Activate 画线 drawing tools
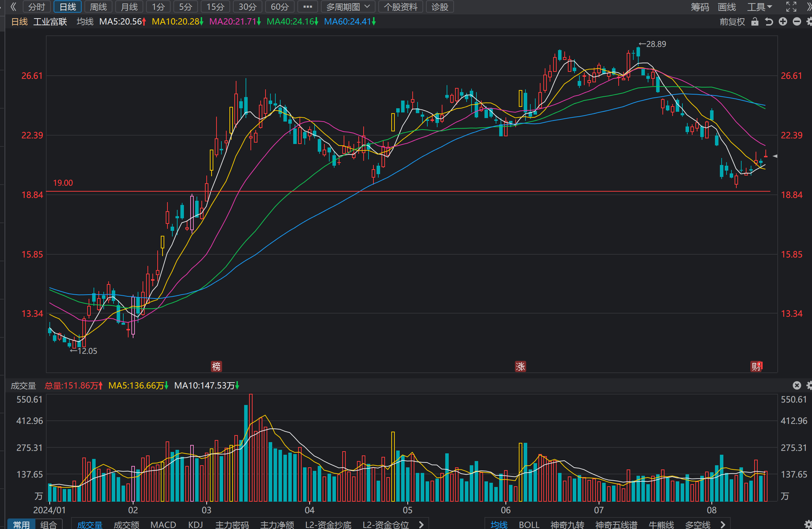Viewport: 812px width, 529px height. point(727,7)
